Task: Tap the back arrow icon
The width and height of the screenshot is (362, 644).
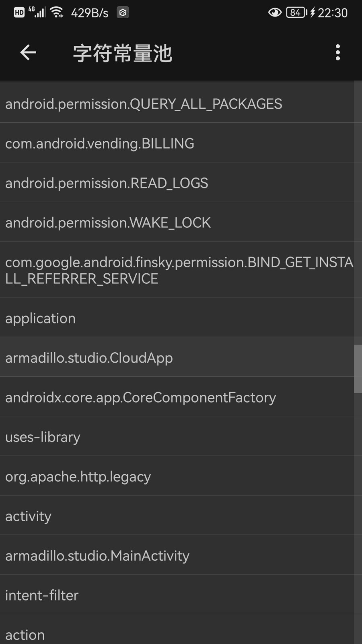Action: (x=28, y=53)
